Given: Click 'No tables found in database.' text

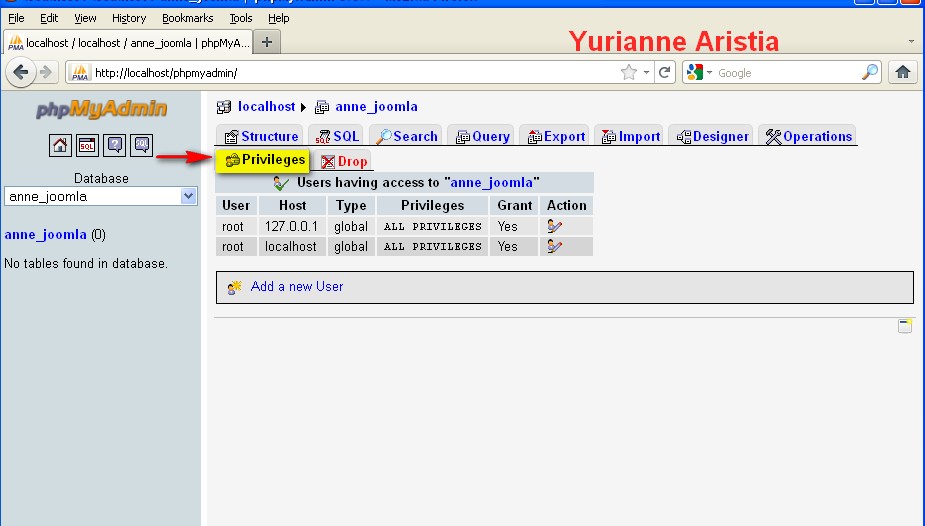Looking at the screenshot, I should point(86,264).
